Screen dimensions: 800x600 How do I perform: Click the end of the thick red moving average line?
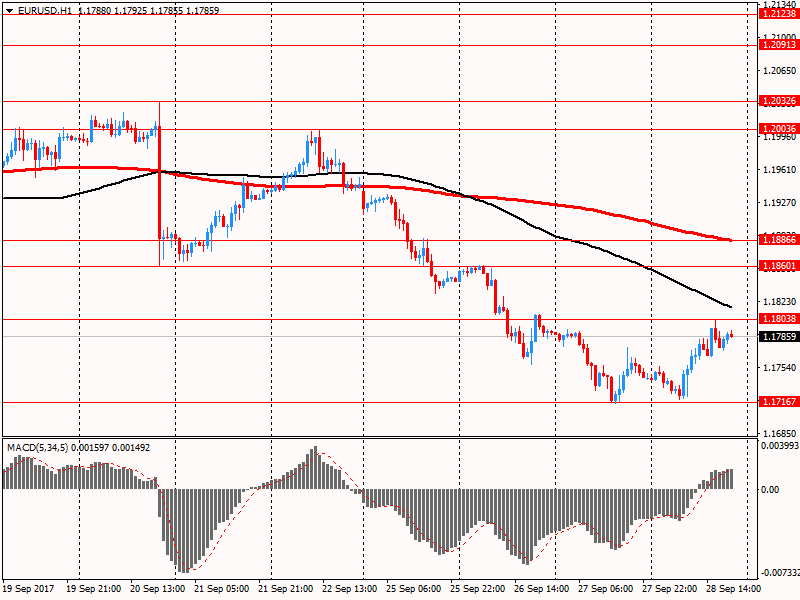tap(731, 240)
